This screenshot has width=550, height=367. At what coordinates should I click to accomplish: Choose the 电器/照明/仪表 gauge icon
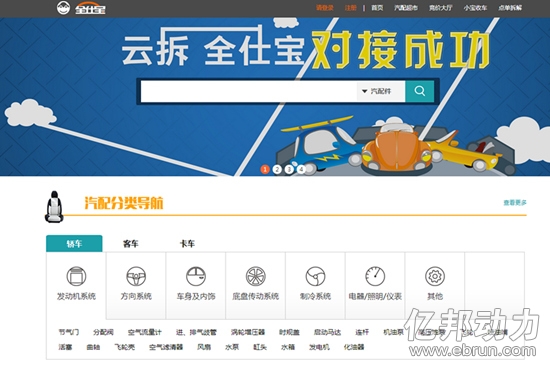(375, 276)
